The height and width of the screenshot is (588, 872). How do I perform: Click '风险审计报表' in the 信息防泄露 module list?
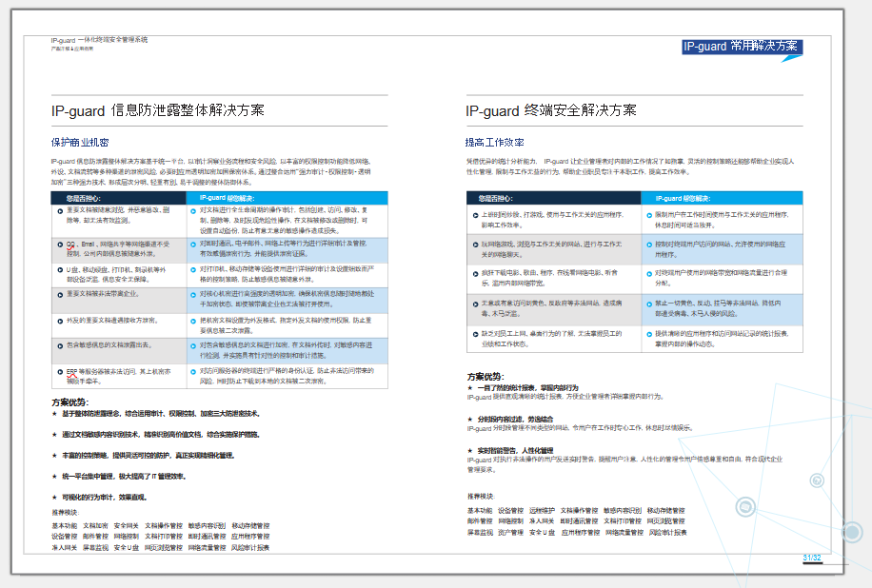point(250,548)
